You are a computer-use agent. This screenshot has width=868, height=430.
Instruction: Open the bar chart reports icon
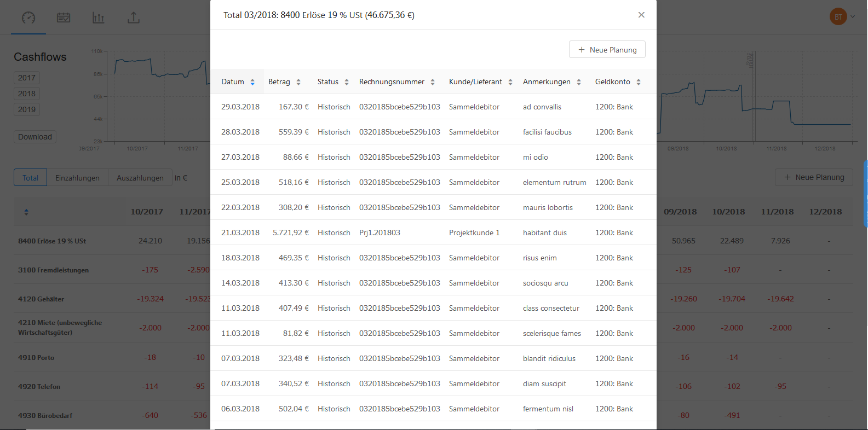pos(99,18)
